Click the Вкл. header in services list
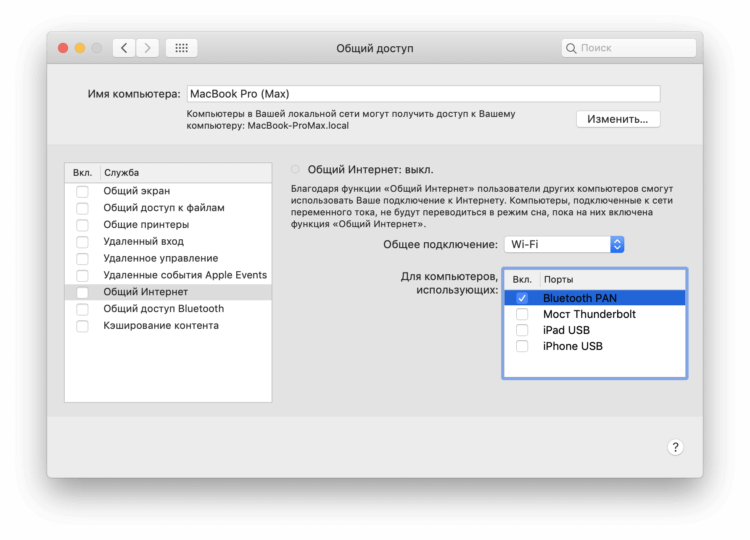 [82, 173]
